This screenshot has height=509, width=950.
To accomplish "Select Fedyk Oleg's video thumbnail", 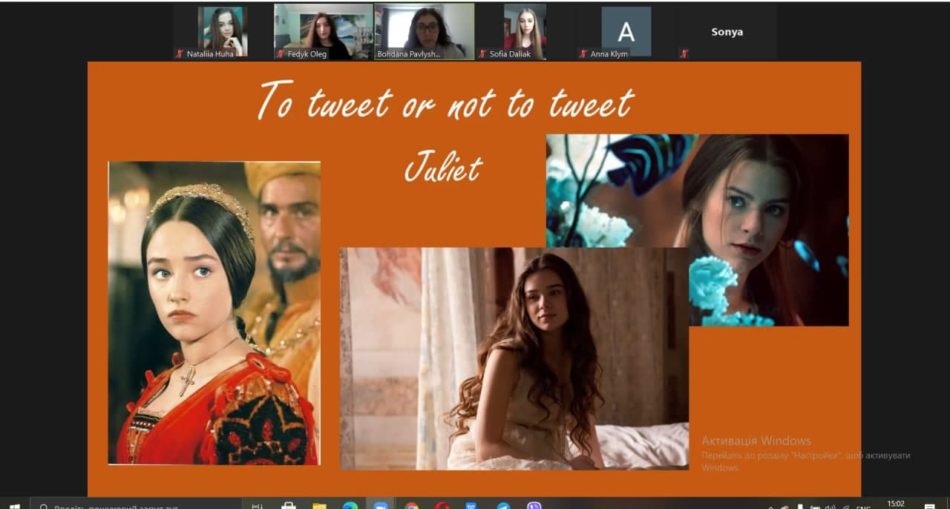I will click(323, 31).
